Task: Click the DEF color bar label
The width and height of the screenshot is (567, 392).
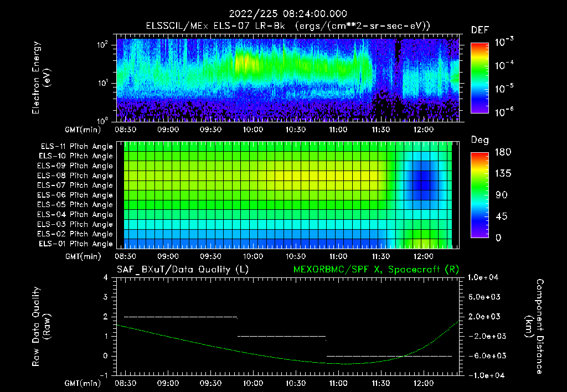Action: (x=480, y=30)
